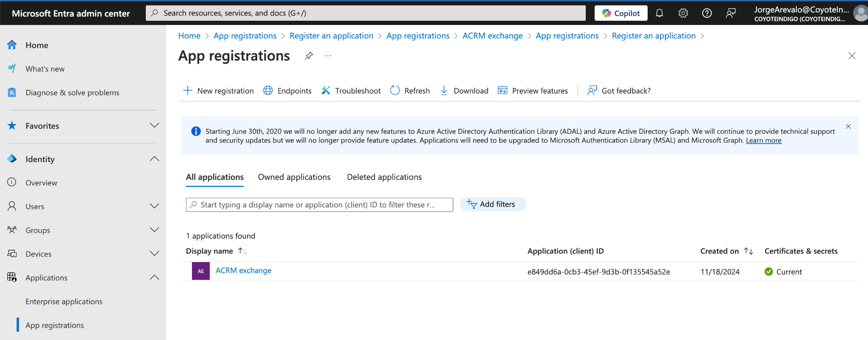Click the Refresh toolbar icon
Viewport: 868px width, 340px height.
pyautogui.click(x=395, y=91)
